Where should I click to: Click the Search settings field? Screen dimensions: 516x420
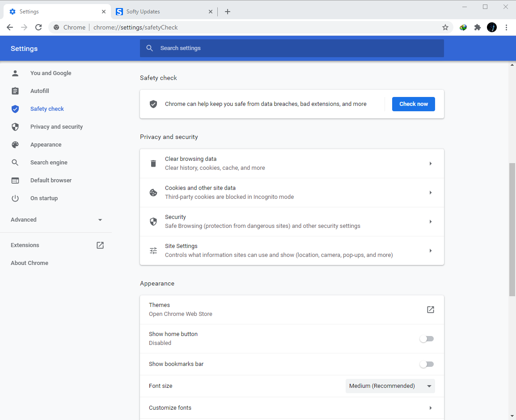pyautogui.click(x=292, y=48)
